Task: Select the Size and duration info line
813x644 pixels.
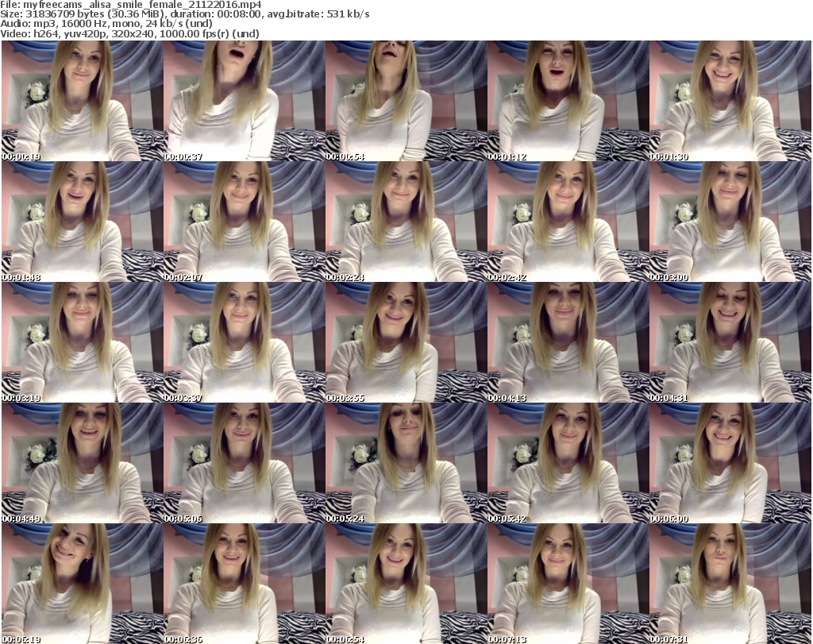Action: pos(185,14)
